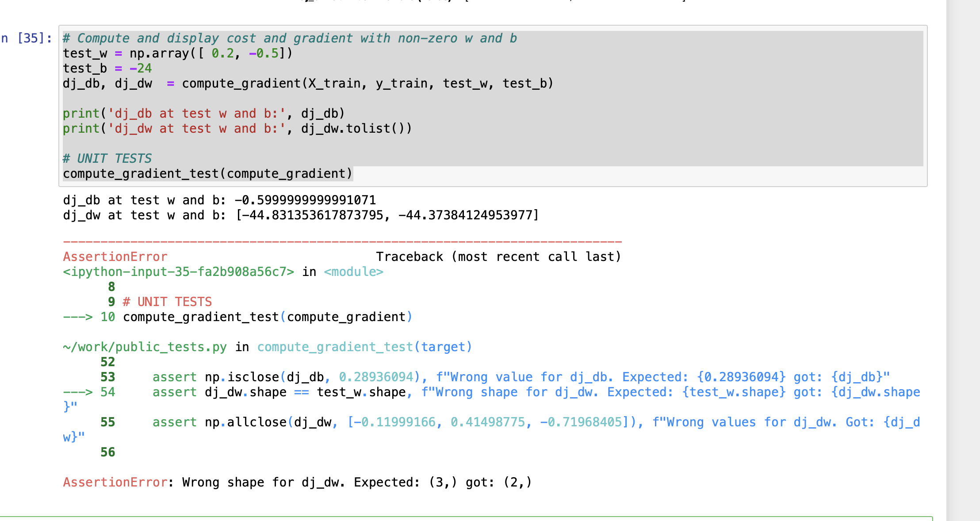Viewport: 980px width, 521px height.
Task: Click the ipython-input-35-fa2b908a56c7 traceback reference
Action: [x=178, y=272]
